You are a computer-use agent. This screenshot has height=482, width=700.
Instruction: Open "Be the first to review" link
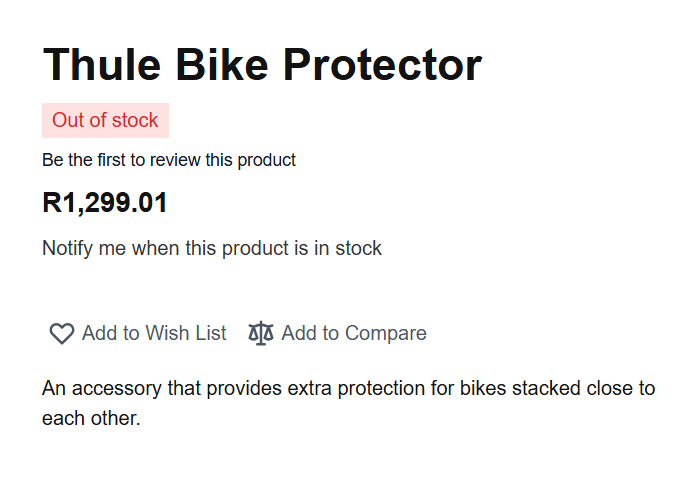(169, 160)
